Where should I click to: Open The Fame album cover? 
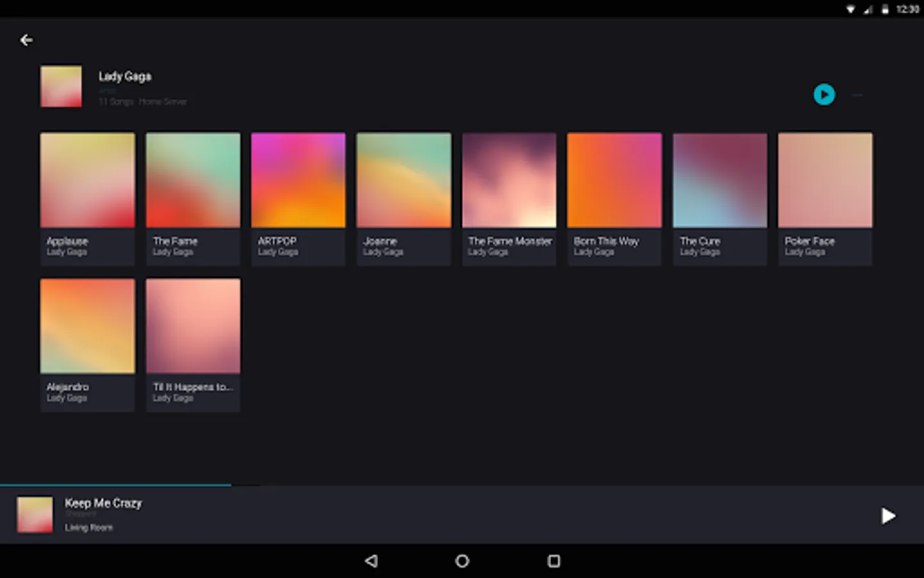coord(193,181)
